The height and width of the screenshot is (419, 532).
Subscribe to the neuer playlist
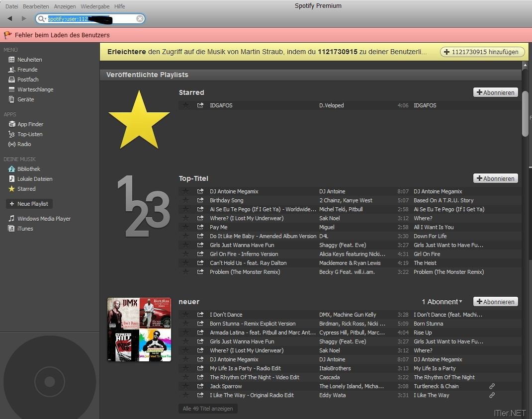tap(495, 302)
